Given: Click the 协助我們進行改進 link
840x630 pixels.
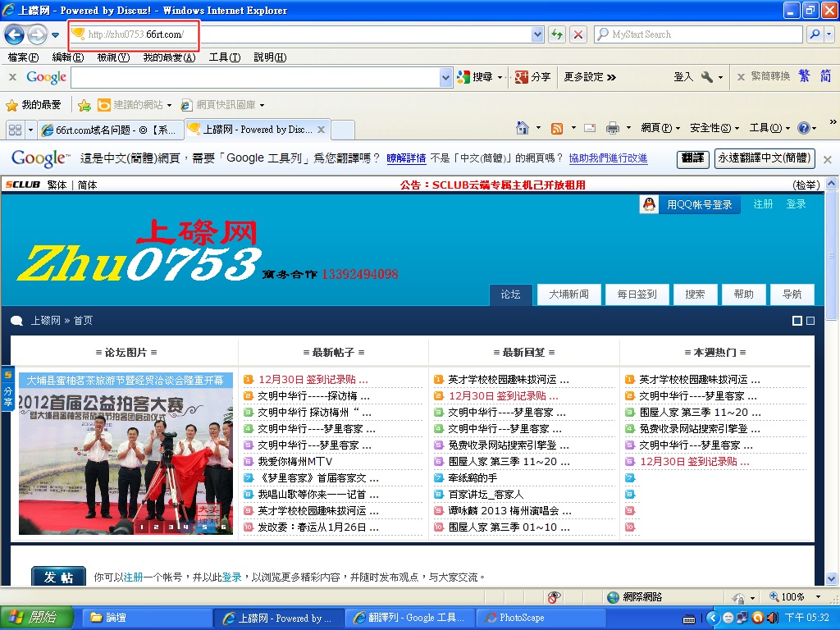Looking at the screenshot, I should click(x=608, y=158).
